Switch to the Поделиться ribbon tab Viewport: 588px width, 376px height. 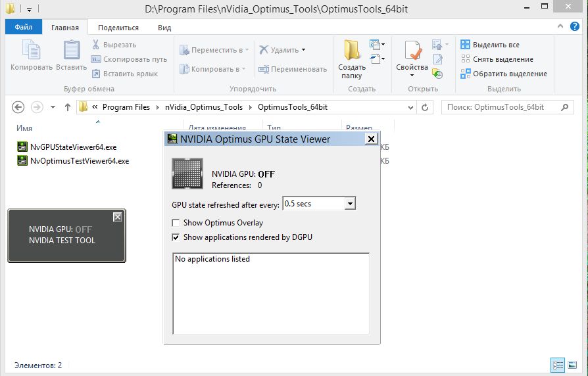pyautogui.click(x=118, y=28)
